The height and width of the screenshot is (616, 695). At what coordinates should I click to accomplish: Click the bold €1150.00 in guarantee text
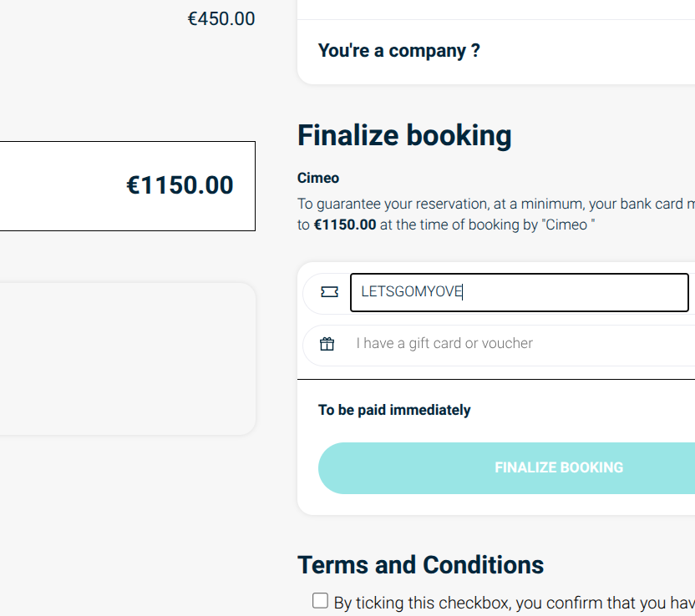(x=345, y=225)
